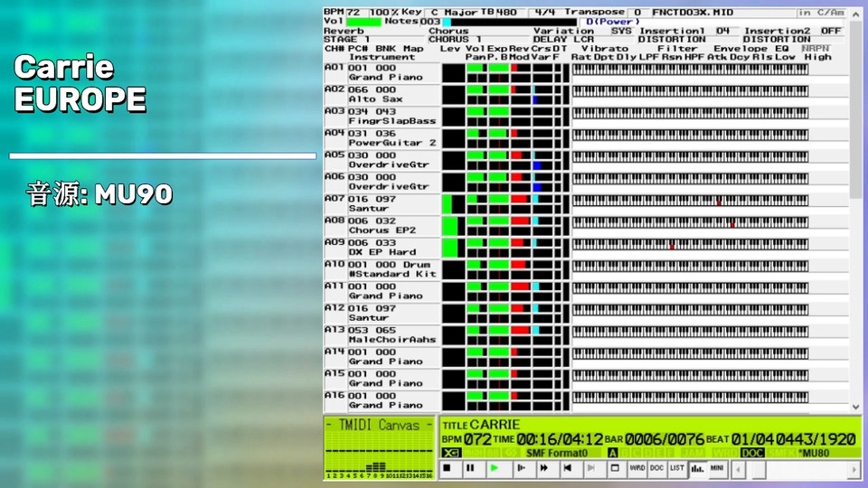868x488 pixels.
Task: Select channel A03 FingrSlapBass
Action: (382, 117)
